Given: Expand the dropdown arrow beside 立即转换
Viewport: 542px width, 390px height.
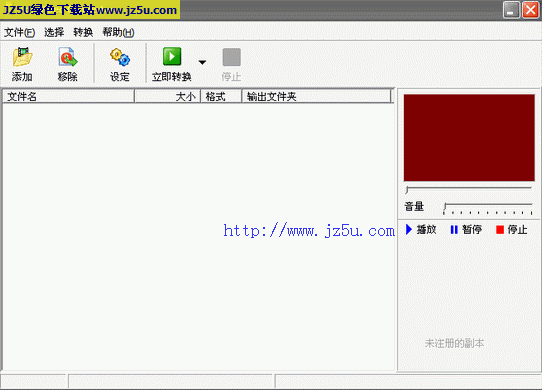Looking at the screenshot, I should click(202, 63).
